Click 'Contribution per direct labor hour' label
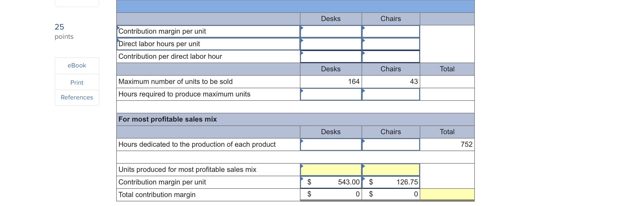The height and width of the screenshot is (206, 644). 170,57
